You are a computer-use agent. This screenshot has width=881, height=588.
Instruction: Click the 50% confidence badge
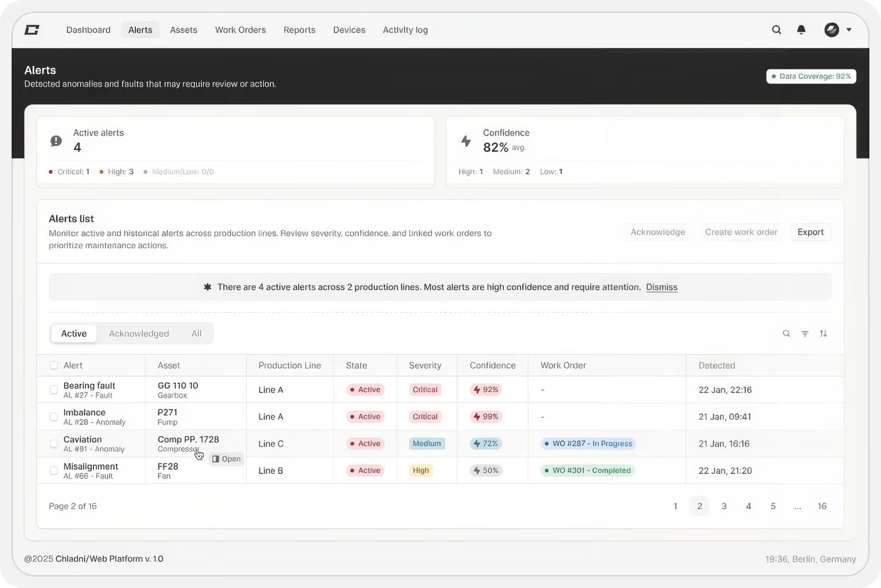pos(486,470)
